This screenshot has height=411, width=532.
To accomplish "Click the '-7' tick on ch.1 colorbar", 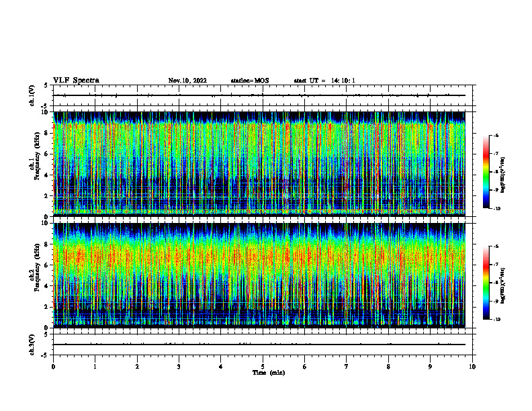I will click(x=496, y=154).
